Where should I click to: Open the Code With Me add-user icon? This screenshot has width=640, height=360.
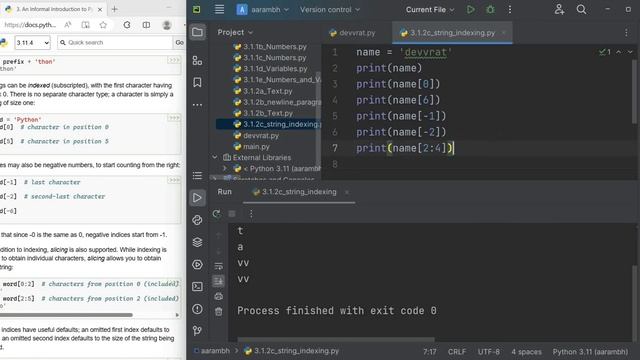560,9
